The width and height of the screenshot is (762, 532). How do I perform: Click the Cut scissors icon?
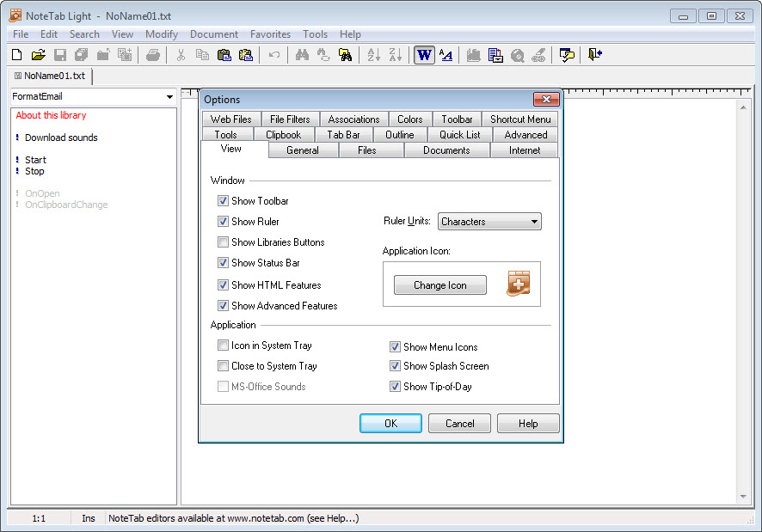coord(181,55)
